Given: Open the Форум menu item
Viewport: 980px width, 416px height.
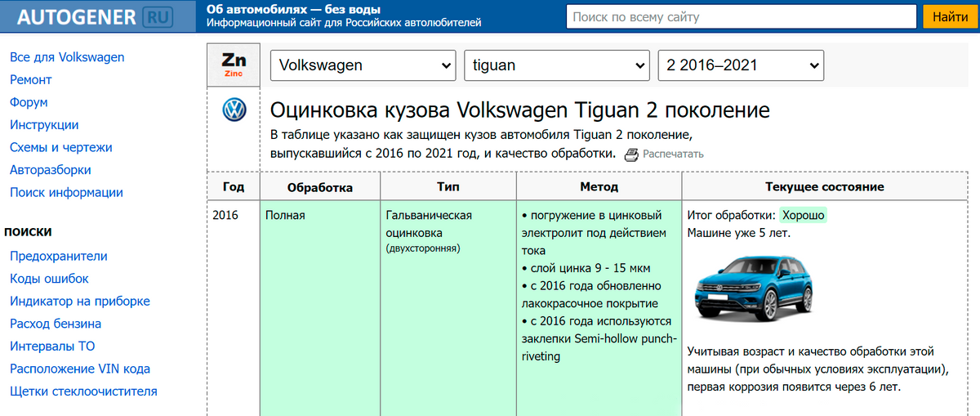Looking at the screenshot, I should click(29, 102).
